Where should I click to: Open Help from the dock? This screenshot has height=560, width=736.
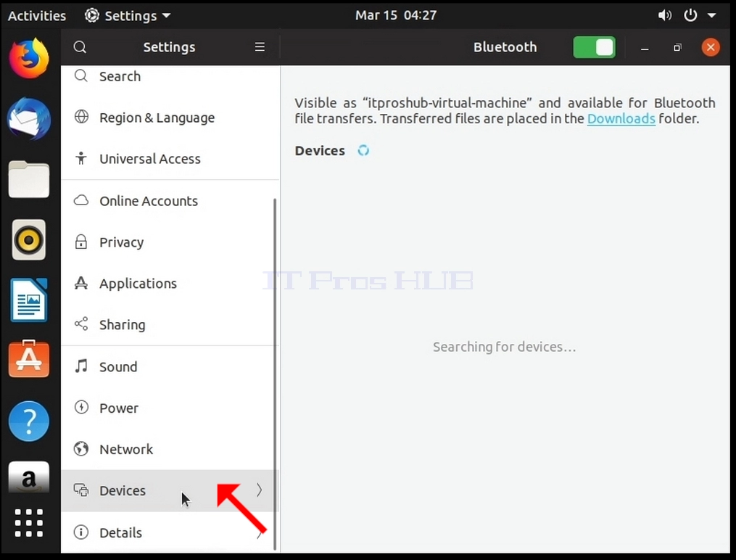coord(28,421)
